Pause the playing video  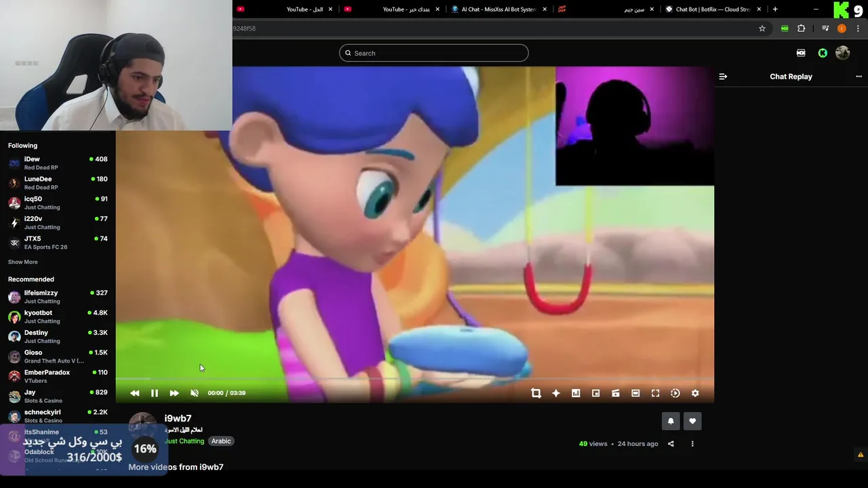[155, 393]
